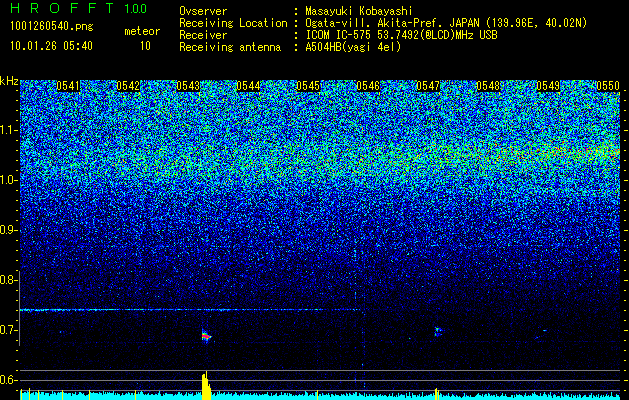Click the meteor count value 10
This screenshot has width=629, height=400.
[x=145, y=46]
